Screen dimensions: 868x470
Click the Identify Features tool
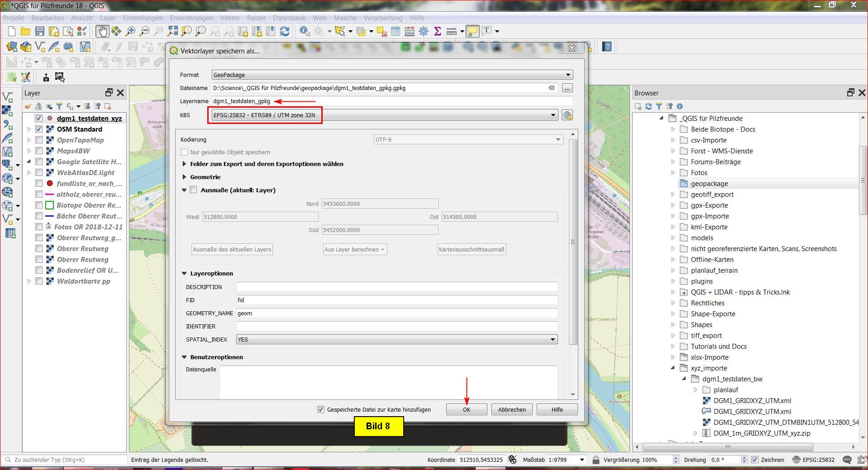click(x=305, y=31)
